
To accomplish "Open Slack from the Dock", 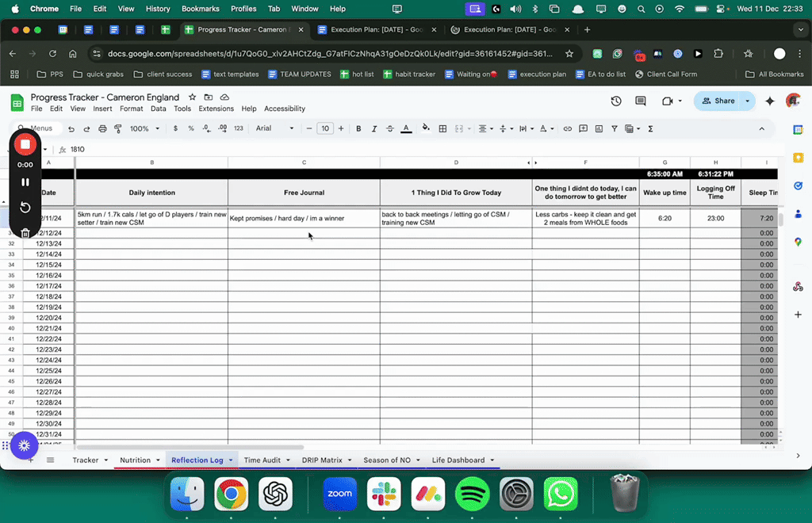I will coord(384,494).
